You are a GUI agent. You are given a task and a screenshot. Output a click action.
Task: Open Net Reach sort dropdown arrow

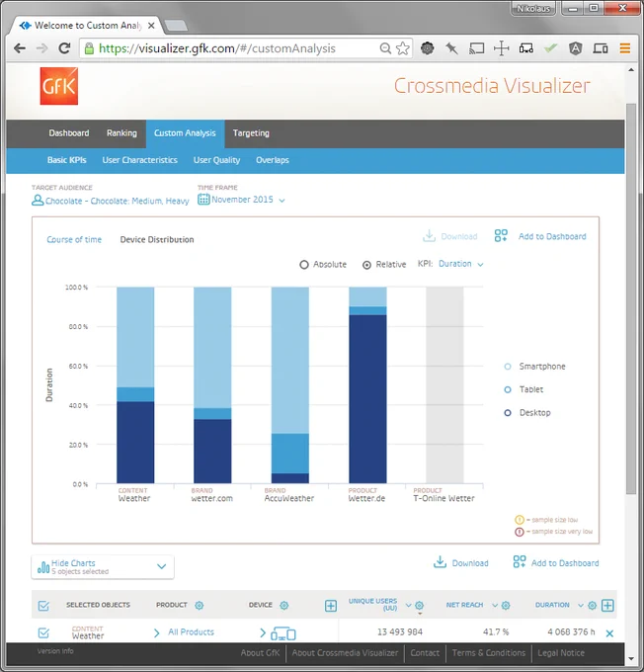coord(495,605)
